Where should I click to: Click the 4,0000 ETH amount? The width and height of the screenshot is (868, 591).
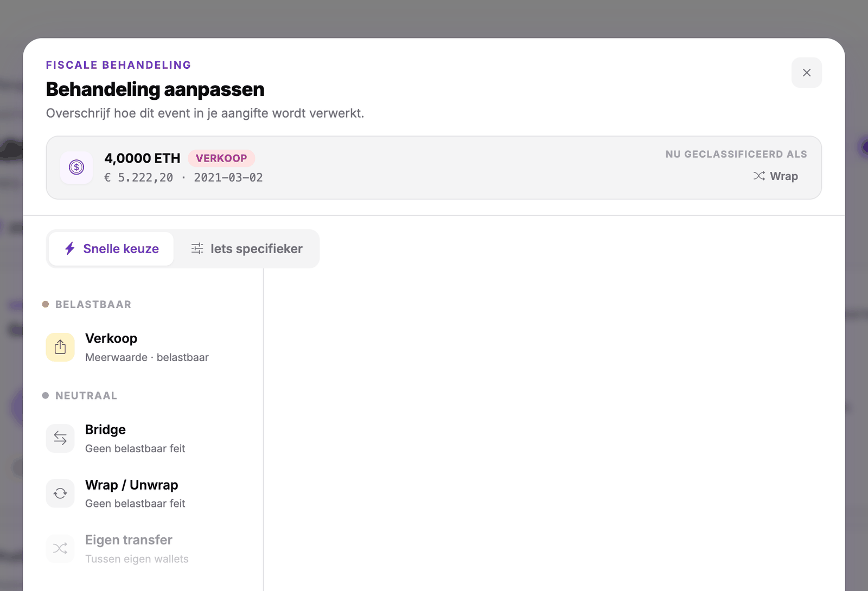(x=142, y=158)
